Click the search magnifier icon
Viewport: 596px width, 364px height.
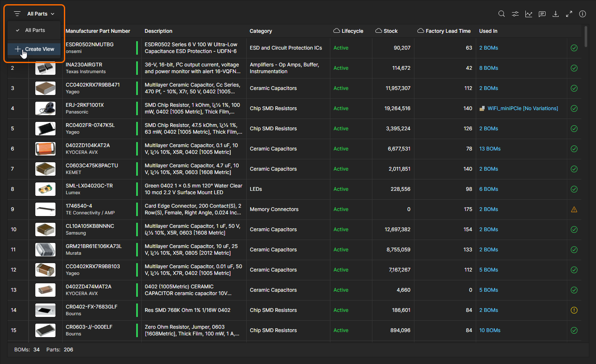pyautogui.click(x=501, y=14)
